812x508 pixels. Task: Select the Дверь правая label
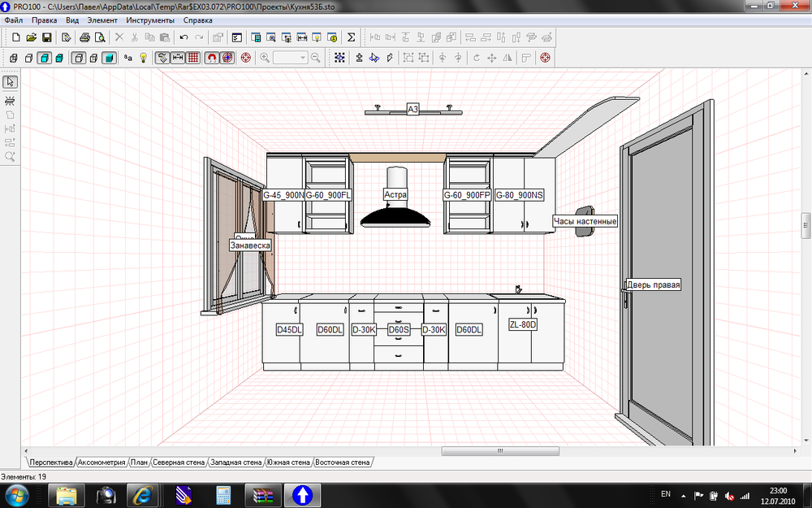(652, 285)
